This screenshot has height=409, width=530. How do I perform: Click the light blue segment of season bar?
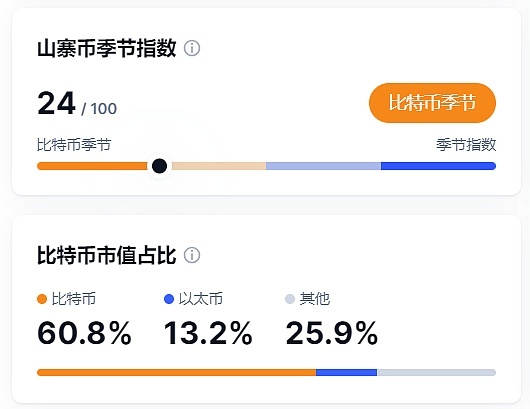(323, 166)
